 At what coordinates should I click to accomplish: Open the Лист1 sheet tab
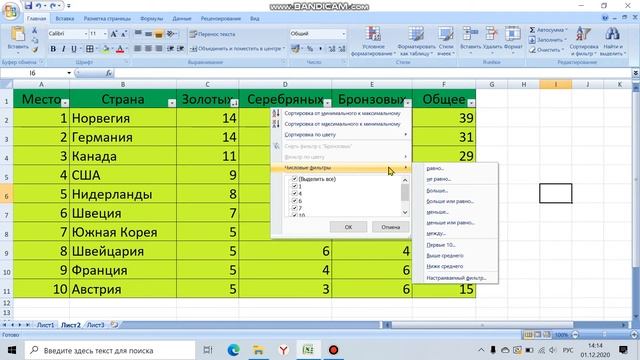click(x=45, y=325)
